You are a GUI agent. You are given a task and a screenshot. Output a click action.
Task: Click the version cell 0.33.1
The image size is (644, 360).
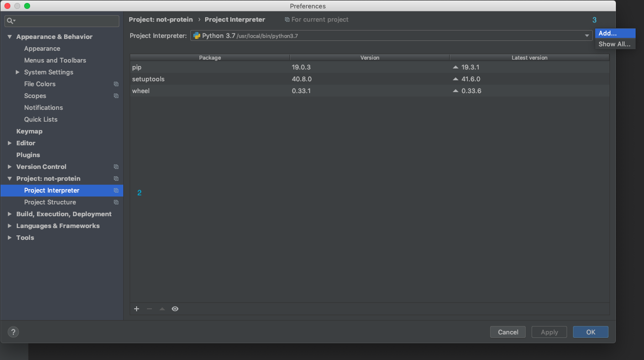pos(301,91)
